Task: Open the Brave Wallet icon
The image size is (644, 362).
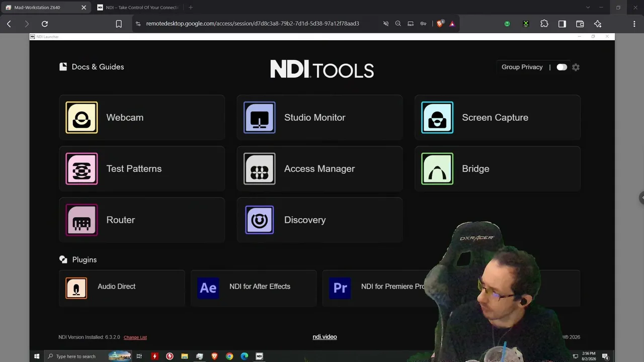Action: (x=580, y=24)
